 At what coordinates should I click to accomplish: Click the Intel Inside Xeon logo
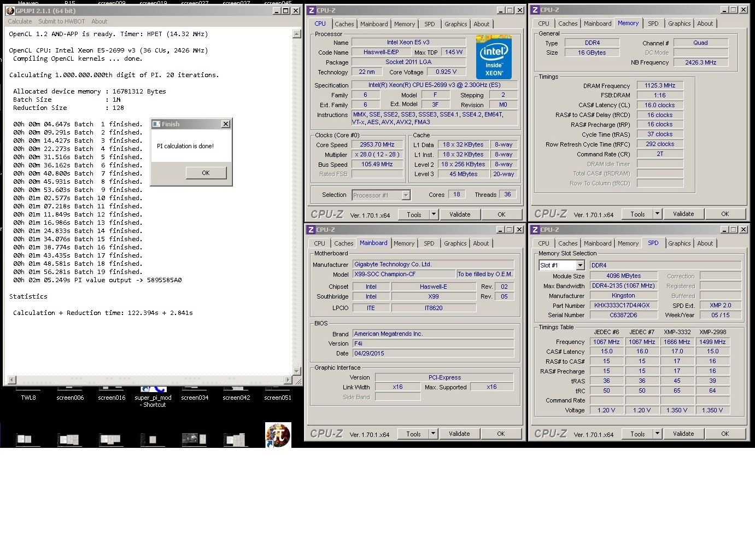494,57
